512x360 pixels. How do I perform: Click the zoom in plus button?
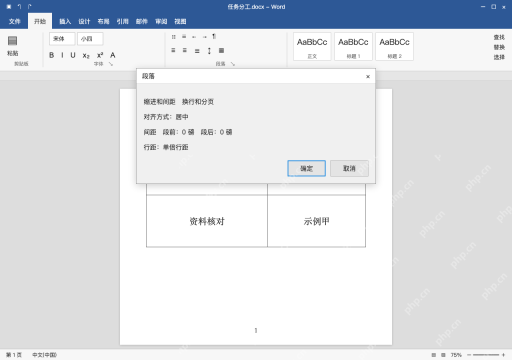503,355
